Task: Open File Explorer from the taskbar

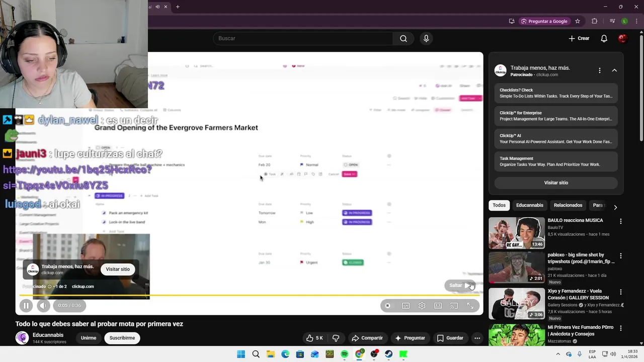Action: coord(271,354)
